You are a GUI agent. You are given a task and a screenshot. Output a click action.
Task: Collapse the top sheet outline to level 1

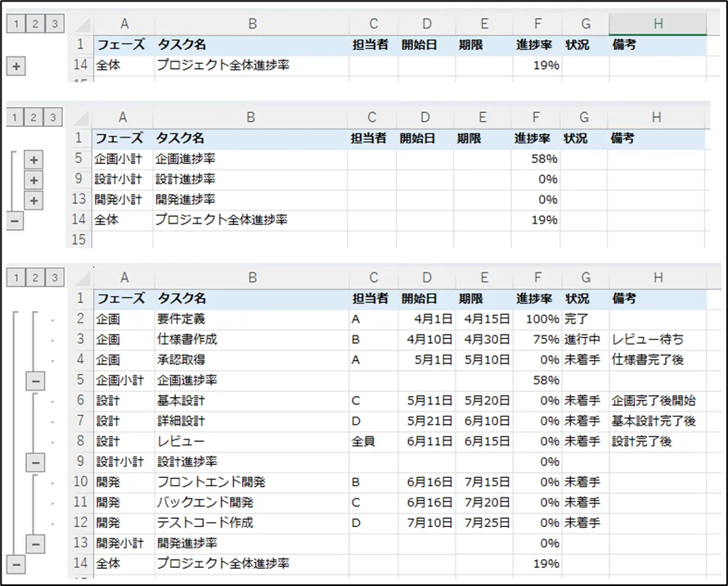pyautogui.click(x=16, y=25)
